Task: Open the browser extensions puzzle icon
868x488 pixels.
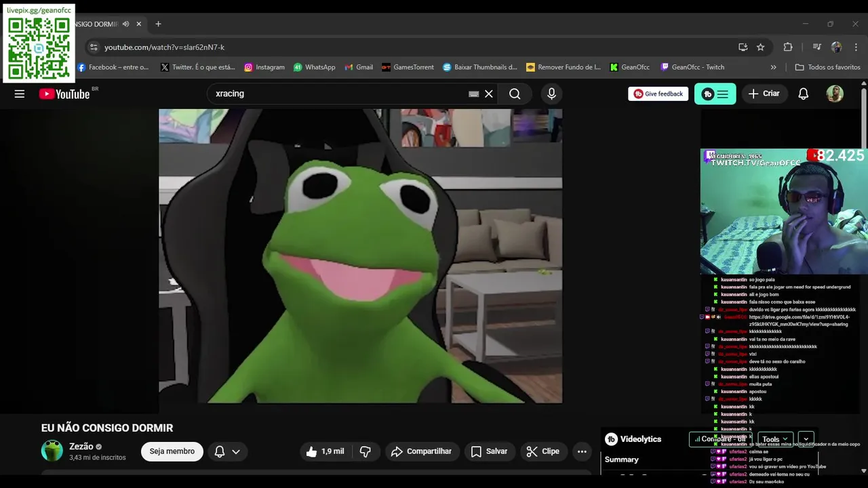Action: pos(788,47)
